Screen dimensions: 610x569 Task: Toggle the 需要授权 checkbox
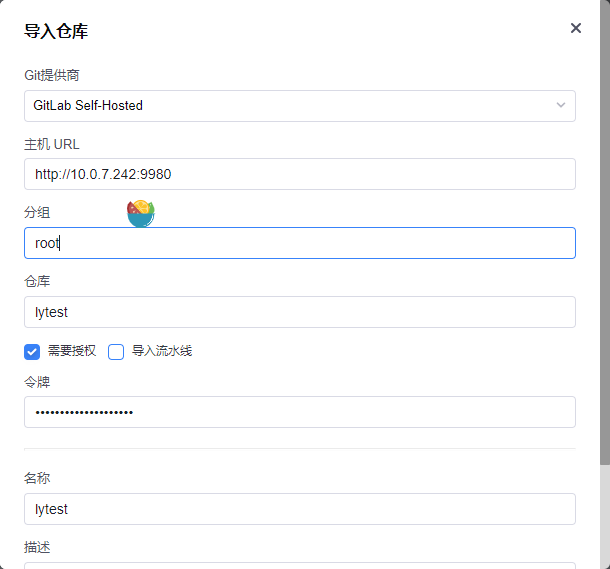(32, 351)
